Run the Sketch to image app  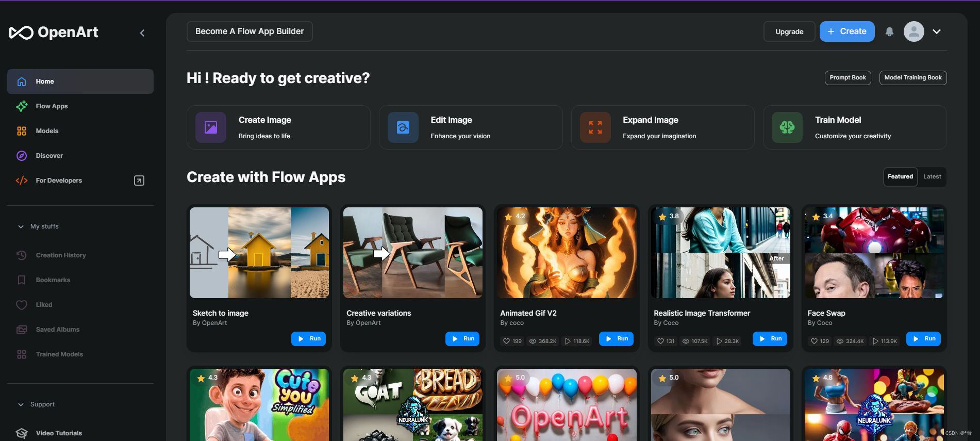(x=308, y=339)
